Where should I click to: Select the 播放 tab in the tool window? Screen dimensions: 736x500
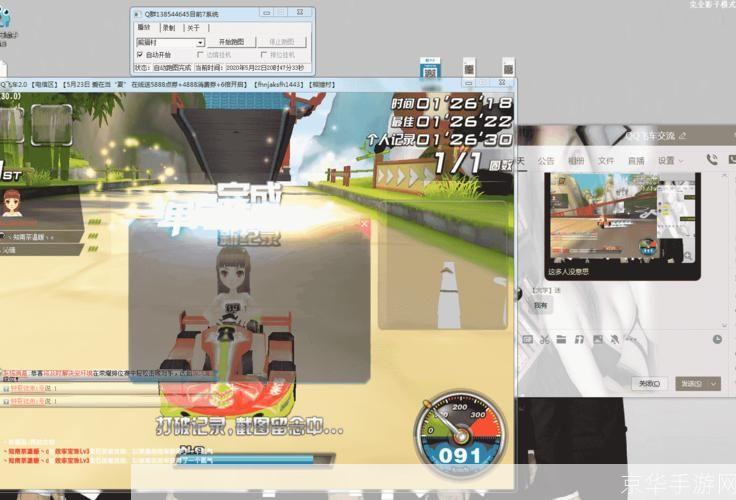144,28
